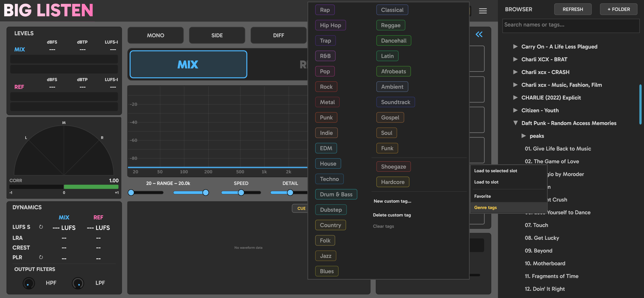Click the REFRESH button
The width and height of the screenshot is (644, 298).
pos(573,9)
